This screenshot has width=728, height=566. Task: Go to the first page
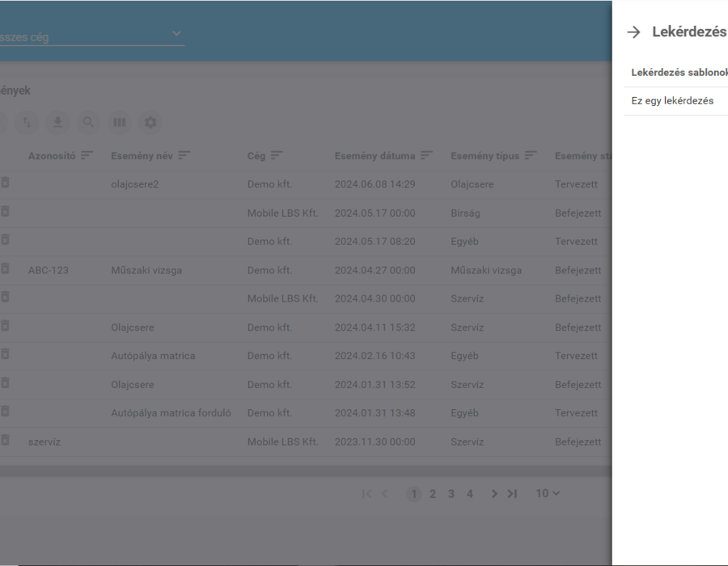click(366, 493)
